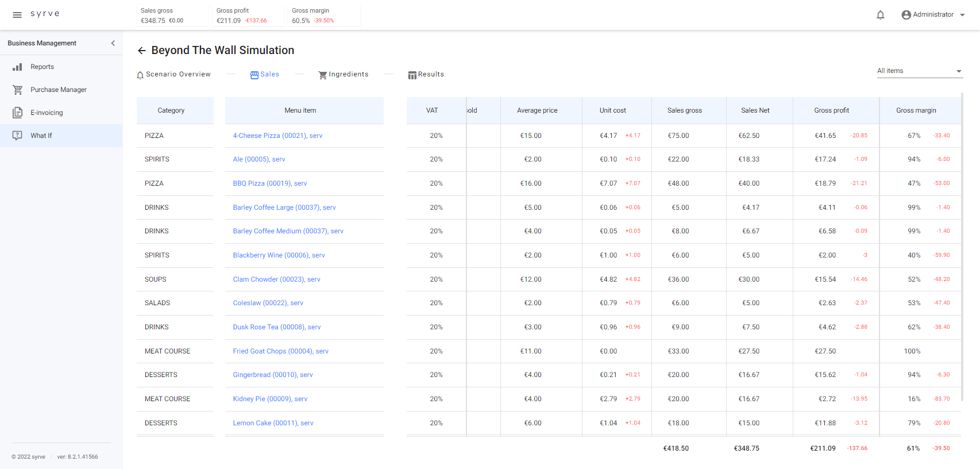Click the Administrator user avatar icon
This screenshot has height=469, width=980.
[906, 15]
